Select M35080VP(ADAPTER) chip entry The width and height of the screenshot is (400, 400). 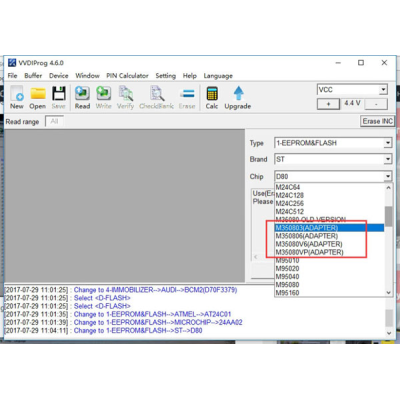pyautogui.click(x=329, y=252)
